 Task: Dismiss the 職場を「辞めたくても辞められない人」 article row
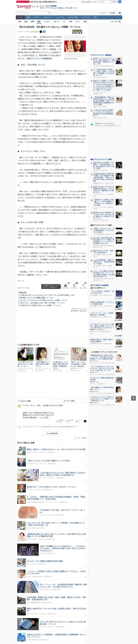86,454
